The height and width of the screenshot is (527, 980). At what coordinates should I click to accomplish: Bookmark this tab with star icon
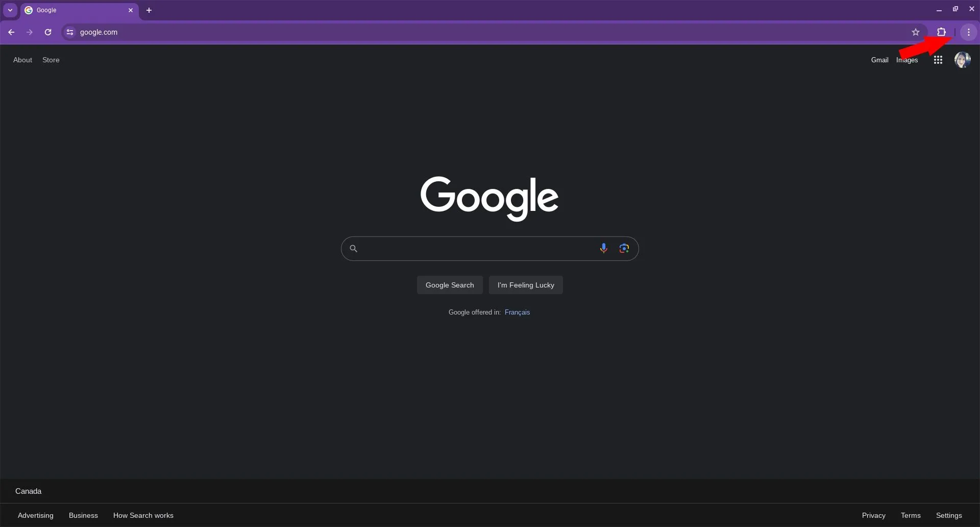[x=916, y=32]
